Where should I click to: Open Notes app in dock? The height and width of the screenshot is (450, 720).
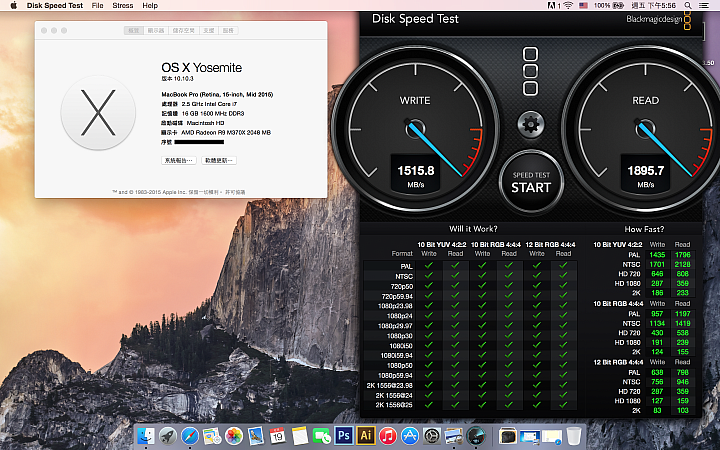coord(299,435)
